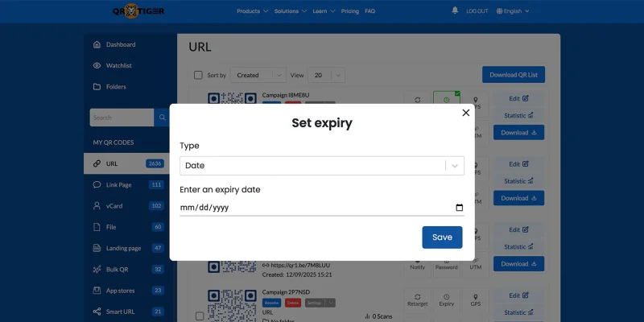Open the App stores icon

[x=97, y=291]
